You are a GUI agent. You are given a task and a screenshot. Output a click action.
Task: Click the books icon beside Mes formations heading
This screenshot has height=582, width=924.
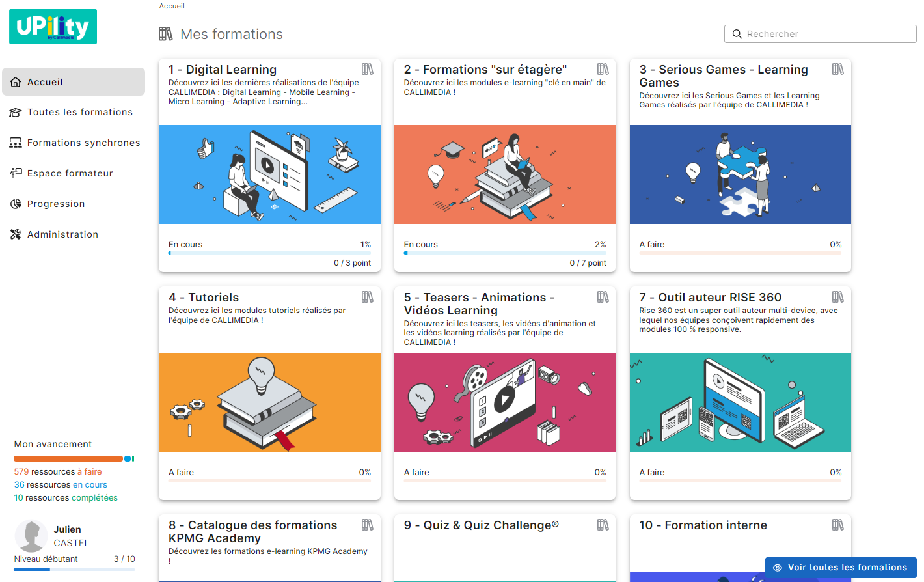pos(166,34)
